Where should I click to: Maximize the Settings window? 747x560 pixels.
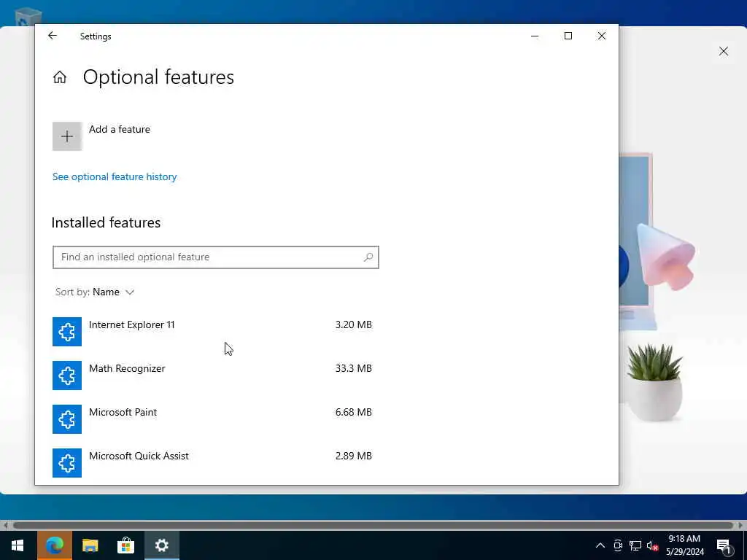(x=568, y=36)
